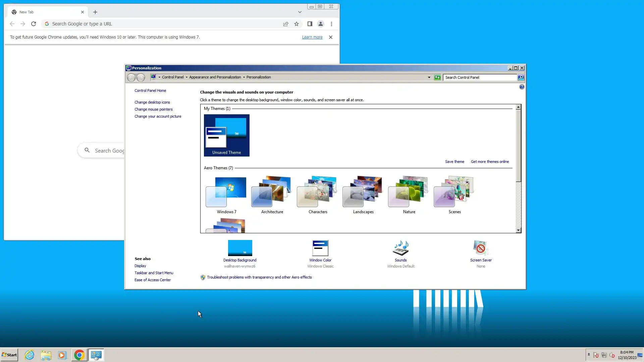Click the refresh button beside address bar

437,77
